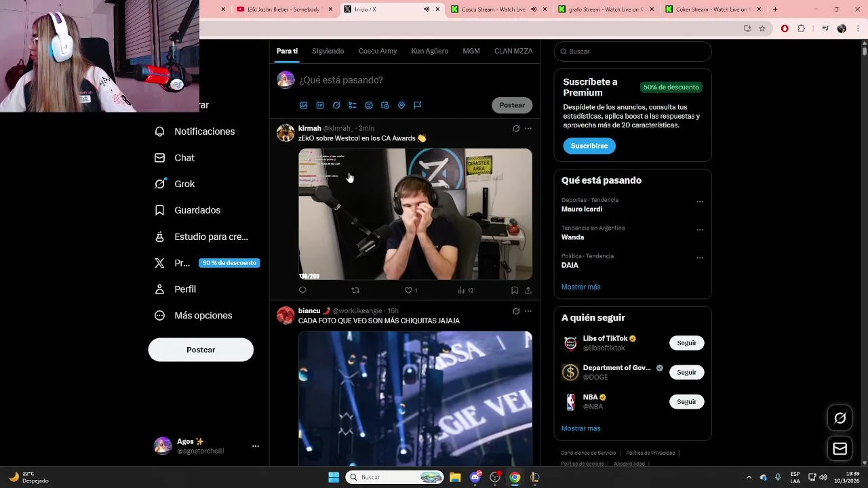Viewport: 868px width, 488px height.
Task: Open account menu next to Agos
Action: tap(256, 446)
